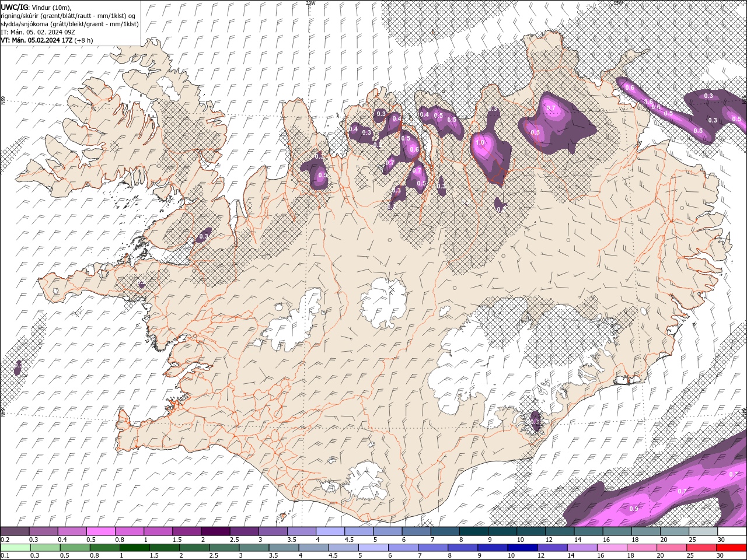The image size is (747, 560).
Task: Click the rigning/skúrir legend description line
Action: (x=68, y=16)
